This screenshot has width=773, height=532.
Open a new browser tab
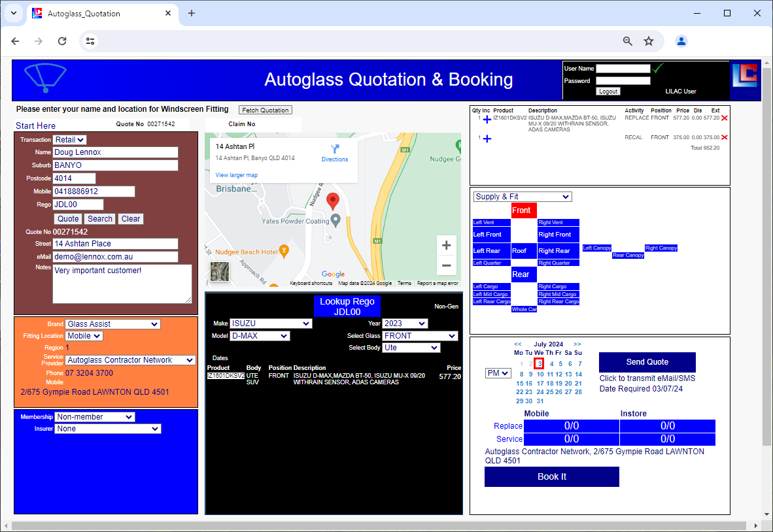(192, 13)
